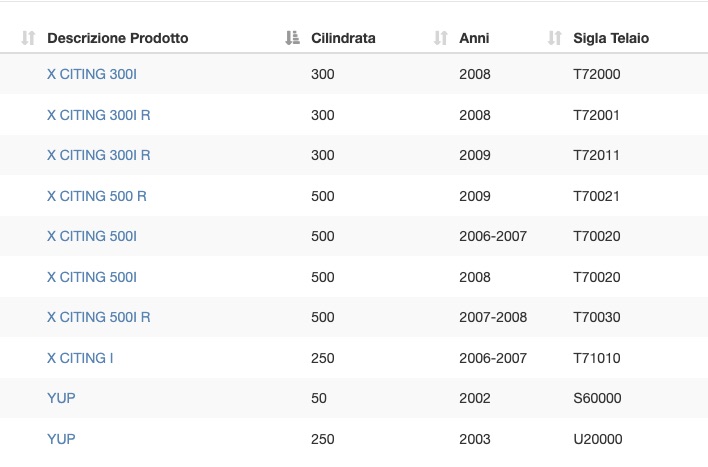Open YUP 250cc product link
This screenshot has height=467, width=708.
[61, 439]
